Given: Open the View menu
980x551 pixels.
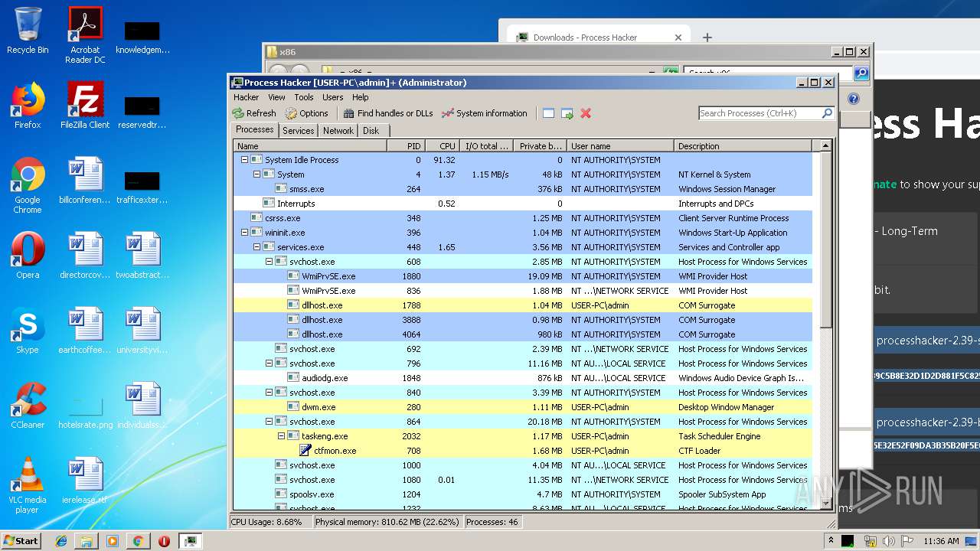Looking at the screenshot, I should point(276,97).
